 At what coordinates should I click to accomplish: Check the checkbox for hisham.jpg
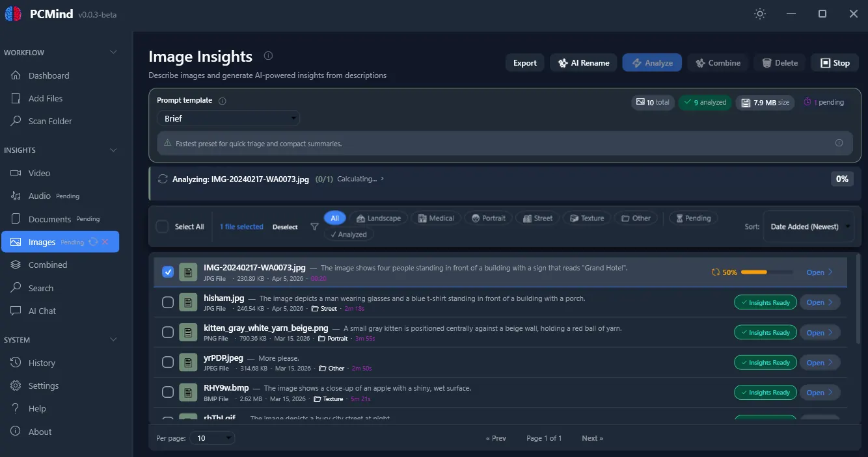click(168, 302)
